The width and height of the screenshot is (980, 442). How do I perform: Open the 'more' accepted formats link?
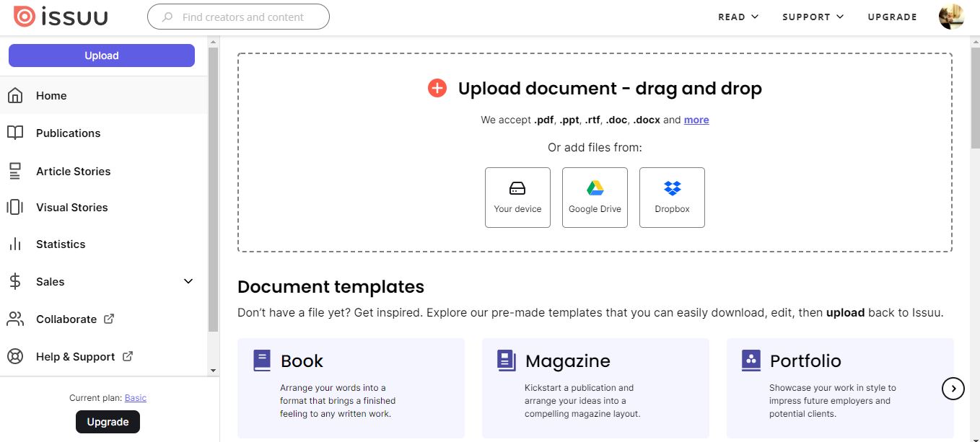696,120
